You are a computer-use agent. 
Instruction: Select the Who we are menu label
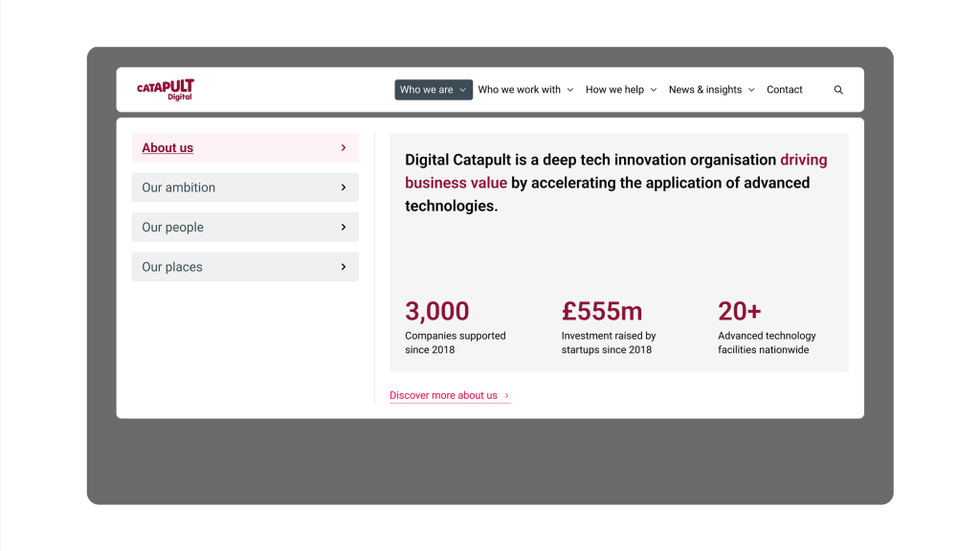point(426,90)
